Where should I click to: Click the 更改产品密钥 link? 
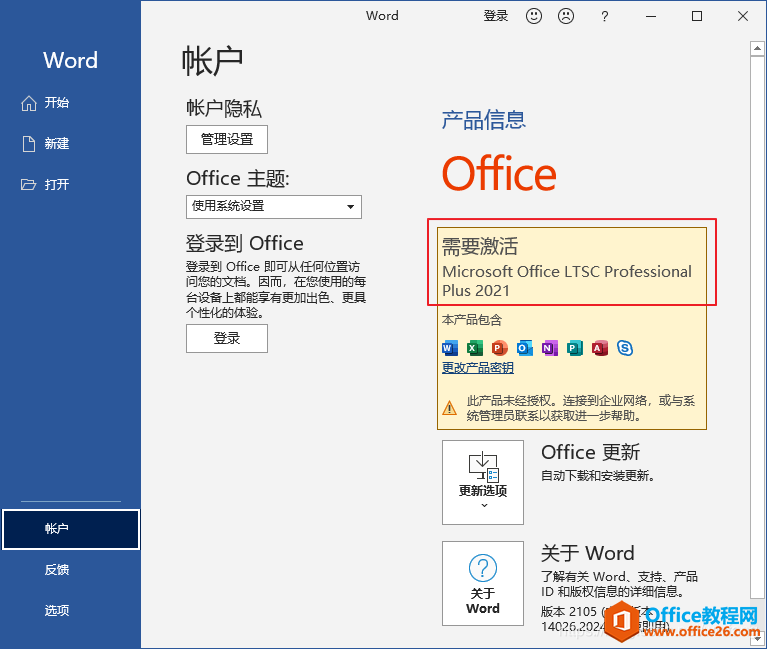[478, 368]
